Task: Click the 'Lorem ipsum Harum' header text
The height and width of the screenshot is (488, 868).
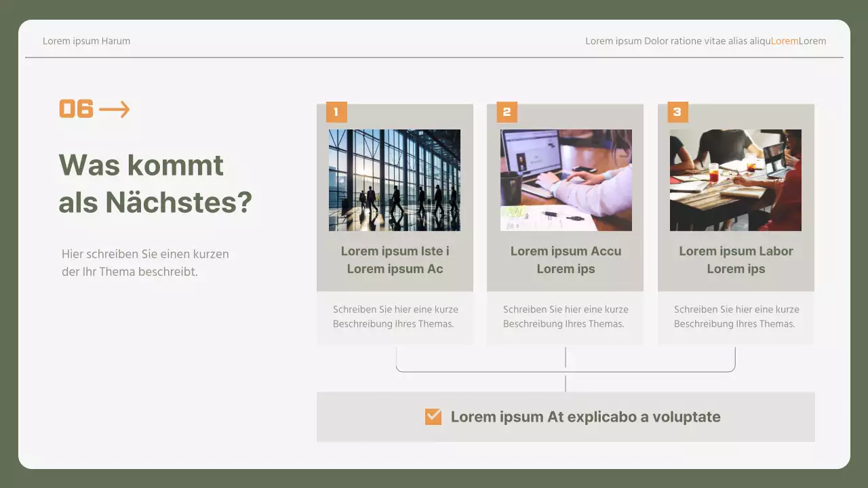Action: pyautogui.click(x=86, y=41)
